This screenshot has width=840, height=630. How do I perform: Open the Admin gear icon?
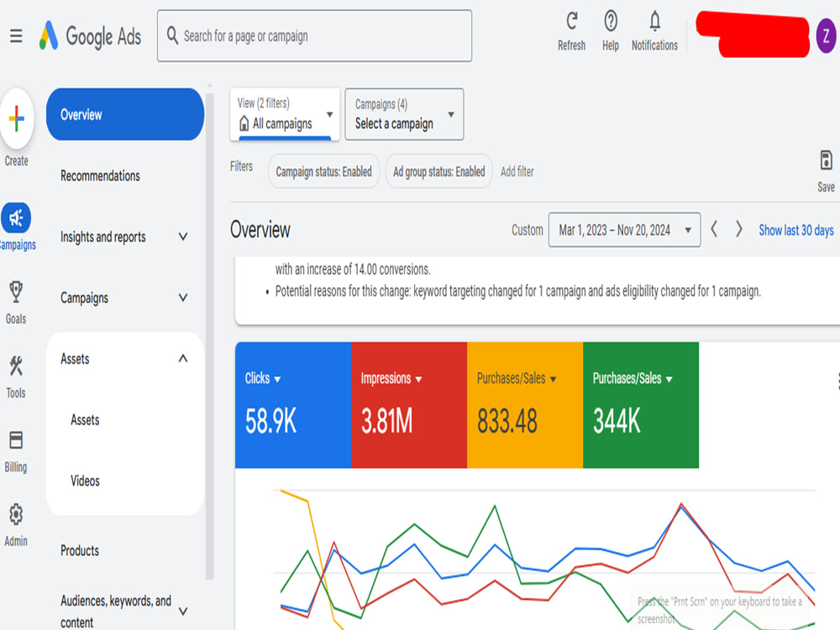[x=16, y=514]
